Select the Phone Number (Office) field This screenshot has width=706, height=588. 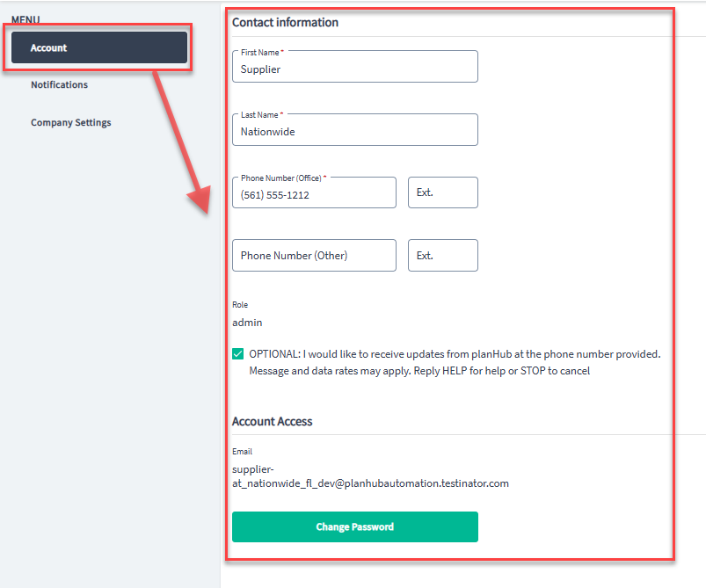coord(314,192)
